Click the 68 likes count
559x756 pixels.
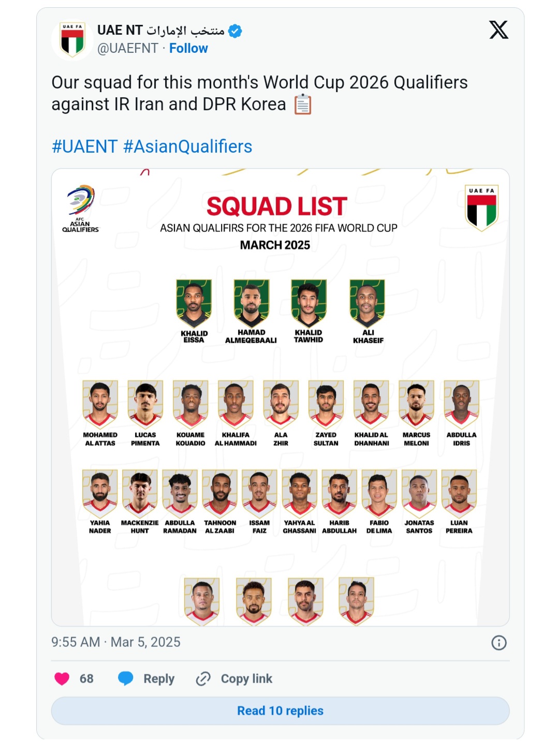tap(86, 678)
